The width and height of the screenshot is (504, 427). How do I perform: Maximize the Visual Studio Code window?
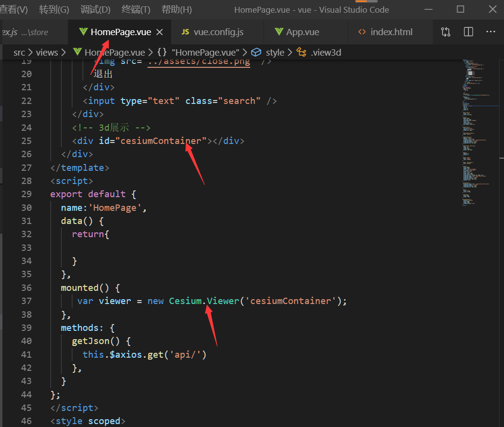(460, 9)
